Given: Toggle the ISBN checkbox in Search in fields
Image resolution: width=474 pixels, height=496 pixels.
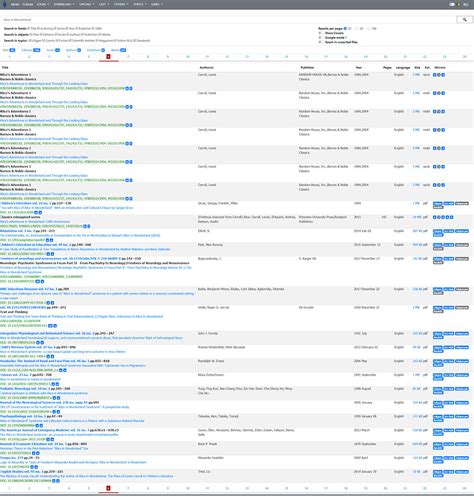Looking at the screenshot, I should pyautogui.click(x=93, y=29).
